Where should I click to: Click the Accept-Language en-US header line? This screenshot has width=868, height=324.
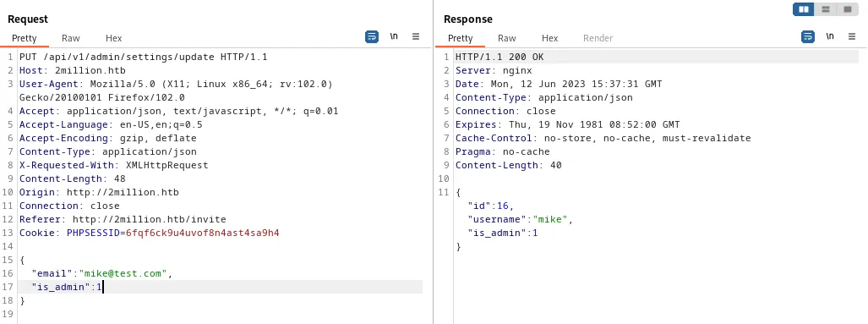point(111,124)
